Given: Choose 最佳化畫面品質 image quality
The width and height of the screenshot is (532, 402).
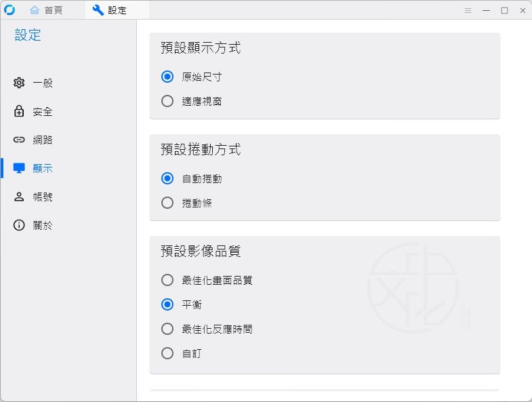Looking at the screenshot, I should [x=167, y=280].
